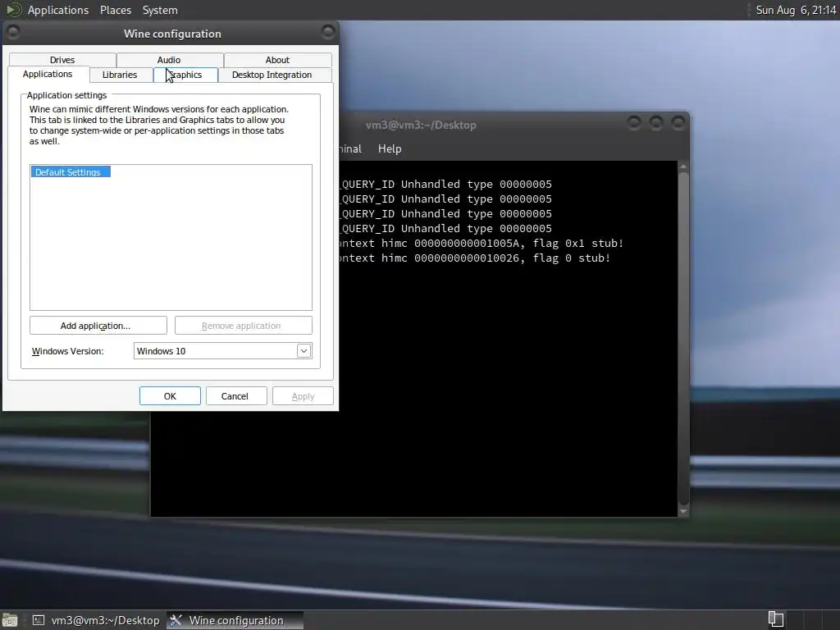Screen dimensions: 840x630
Task: Click the Windows Version label
Action: tap(67, 351)
